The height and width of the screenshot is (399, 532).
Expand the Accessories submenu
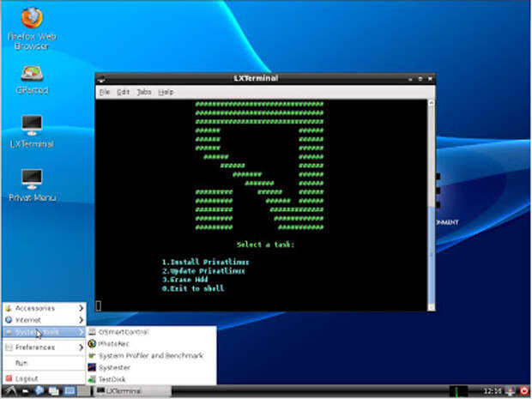tap(44, 308)
